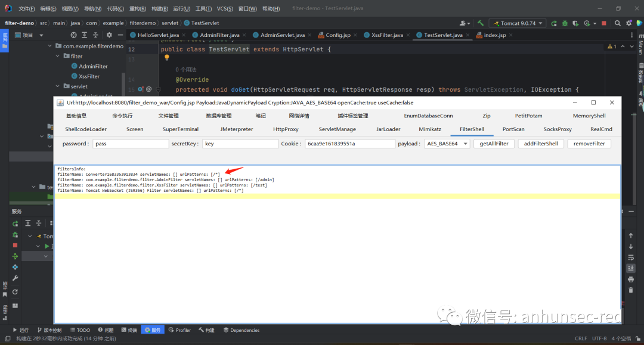The width and height of the screenshot is (644, 345).
Task: Click the deploy-all icon in the Services panel
Action: click(x=15, y=256)
